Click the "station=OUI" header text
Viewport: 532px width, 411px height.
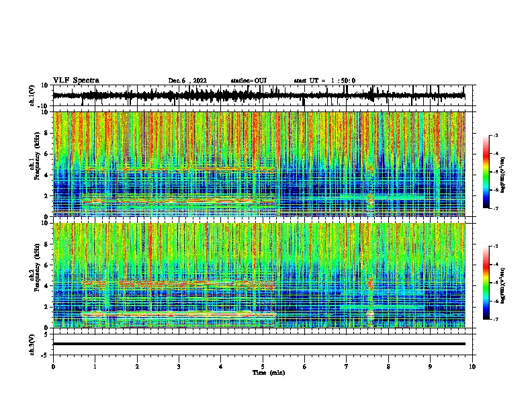click(249, 81)
